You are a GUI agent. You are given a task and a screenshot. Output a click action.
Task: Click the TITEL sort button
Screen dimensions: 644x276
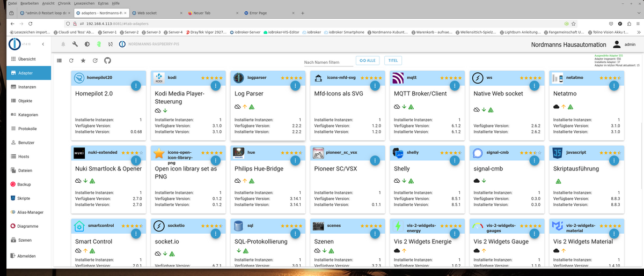click(393, 61)
